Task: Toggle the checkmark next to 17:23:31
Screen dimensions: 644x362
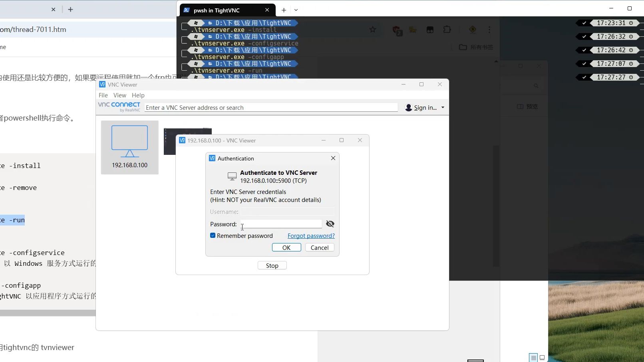Action: [x=584, y=23]
